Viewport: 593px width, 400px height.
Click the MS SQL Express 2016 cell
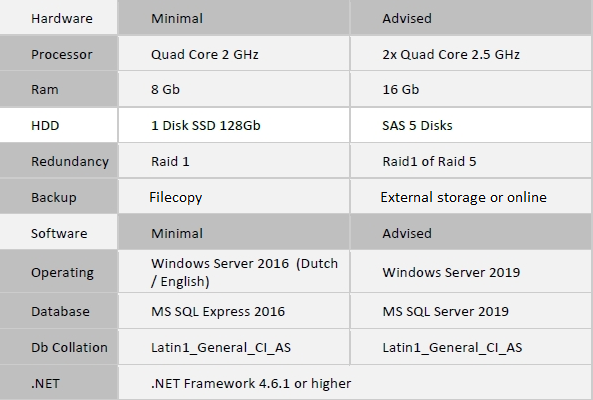point(234,311)
